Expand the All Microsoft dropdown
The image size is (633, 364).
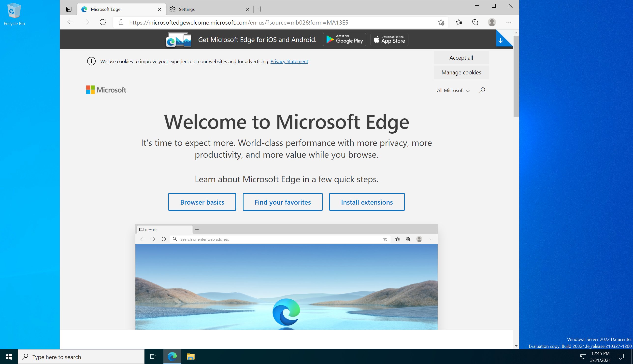click(x=453, y=90)
